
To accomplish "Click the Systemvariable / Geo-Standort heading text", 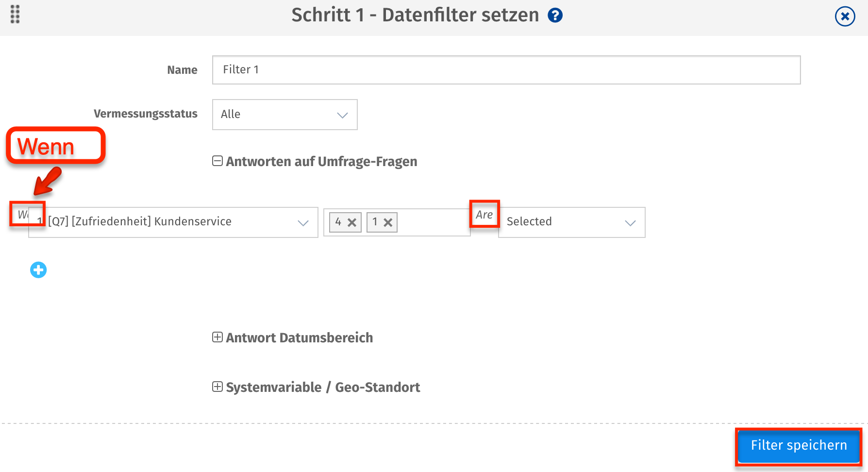I will click(323, 388).
